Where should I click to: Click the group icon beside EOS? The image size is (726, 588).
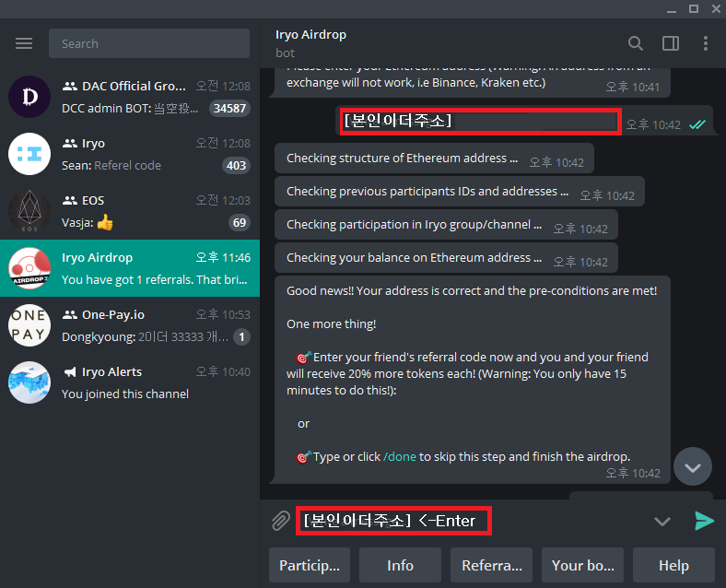pos(70,201)
